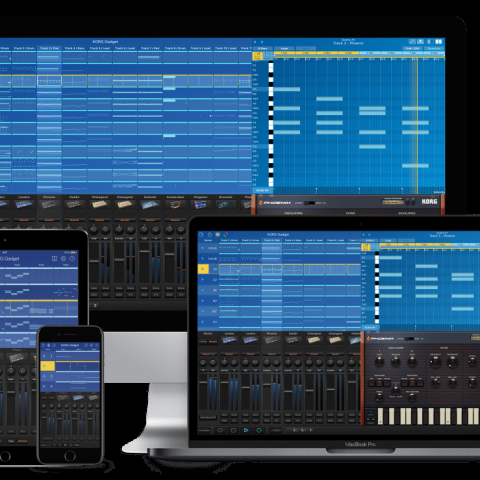Open the Function menu in the MacBook transport
The image size is (480, 480).
204,430
